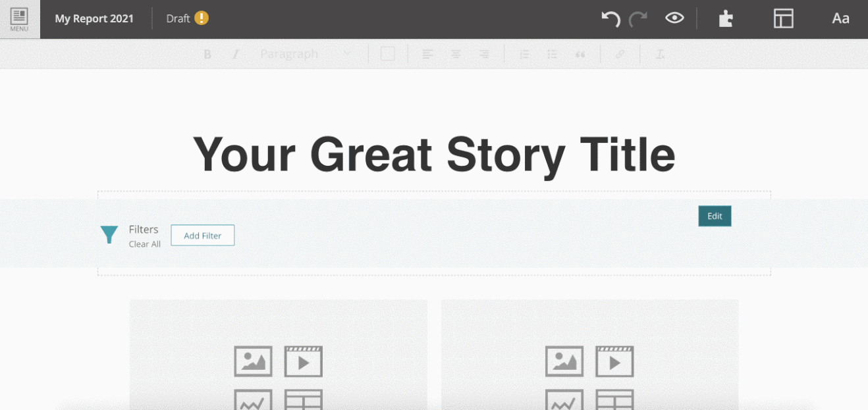
Task: Toggle bold formatting
Action: click(207, 55)
